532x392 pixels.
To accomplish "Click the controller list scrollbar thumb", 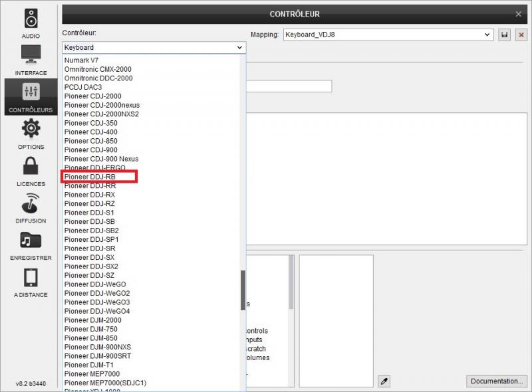I will (243, 286).
